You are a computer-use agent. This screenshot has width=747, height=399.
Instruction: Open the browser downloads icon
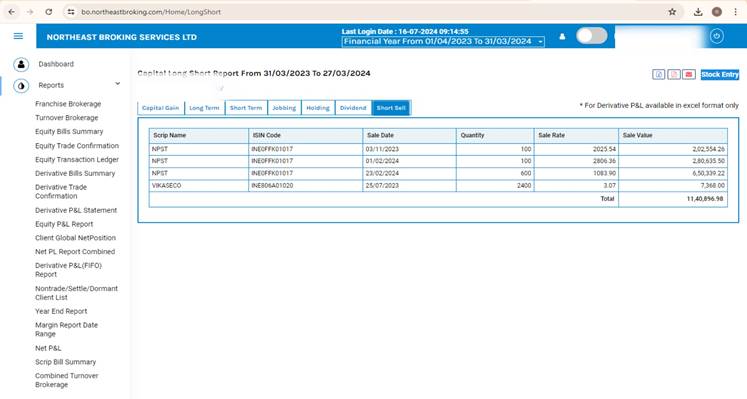698,12
